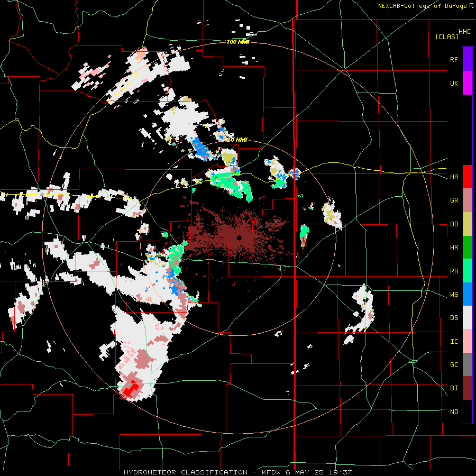
Task: Click the BD legend label
Action: 454,224
